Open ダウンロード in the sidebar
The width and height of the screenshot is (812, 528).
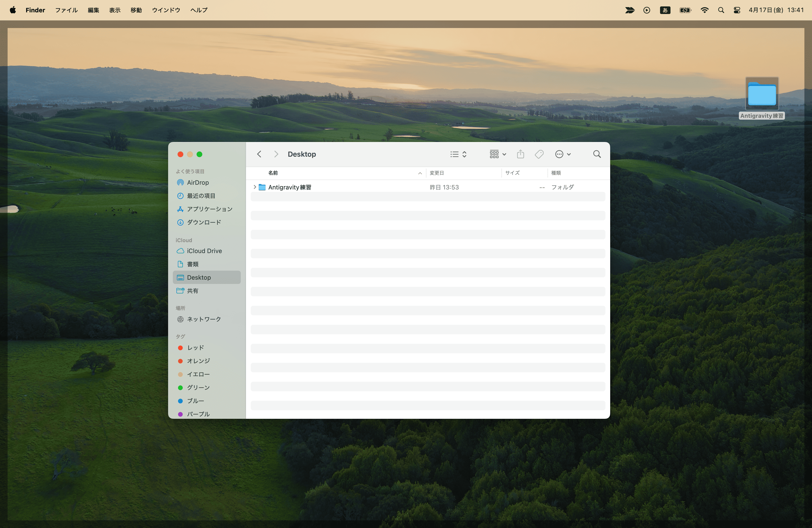pyautogui.click(x=204, y=222)
